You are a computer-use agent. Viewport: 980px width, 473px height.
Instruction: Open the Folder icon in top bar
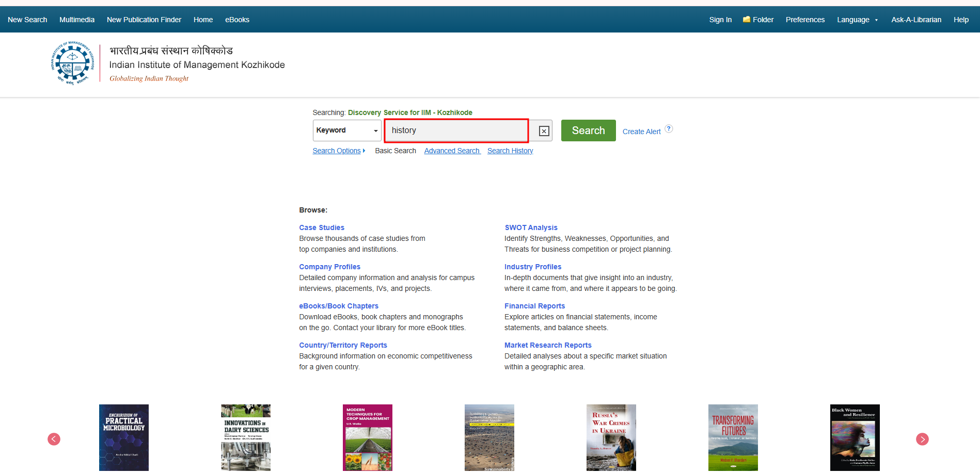[758, 20]
